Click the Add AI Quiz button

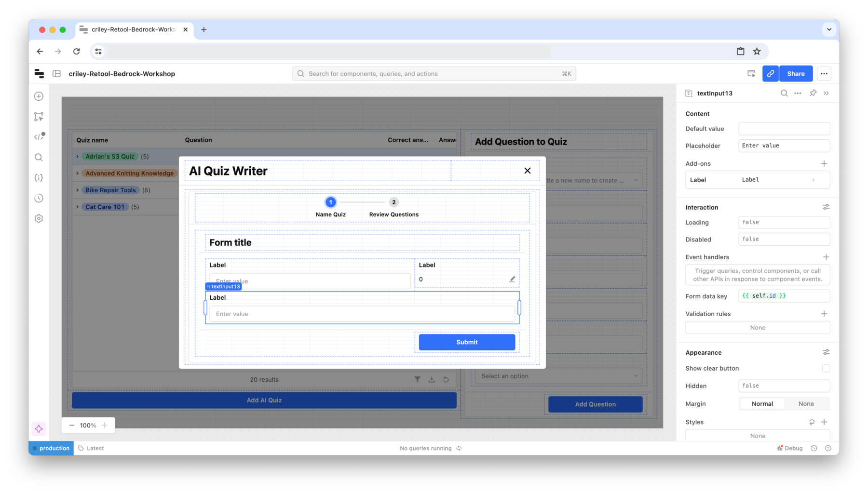[x=264, y=400]
